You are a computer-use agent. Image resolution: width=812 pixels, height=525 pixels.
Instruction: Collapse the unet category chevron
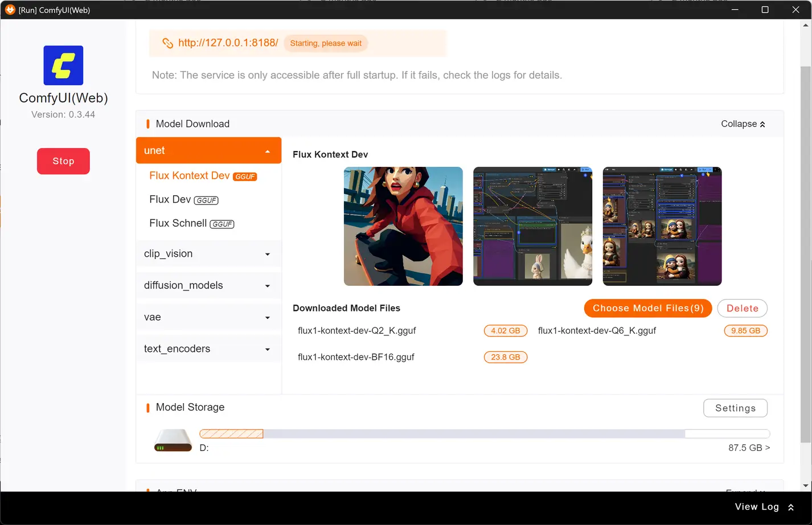267,150
